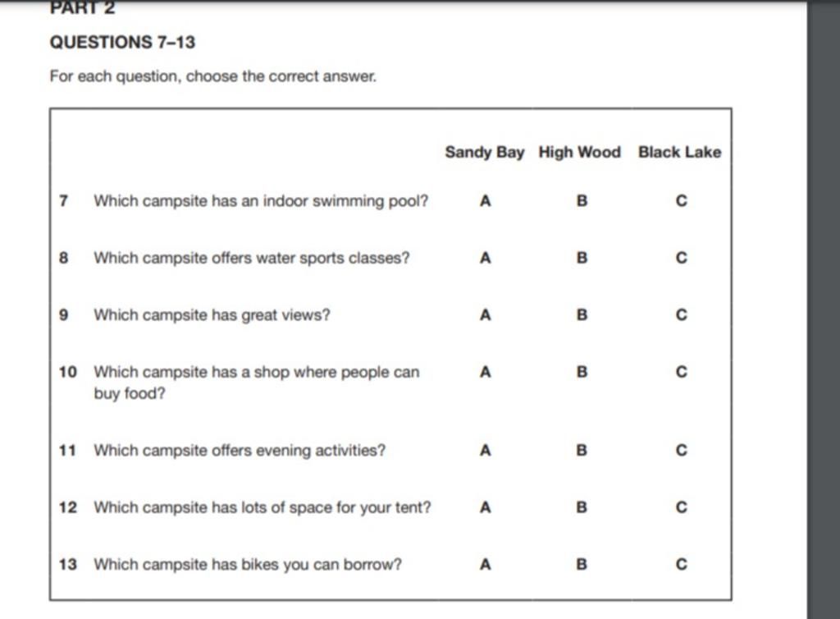Select answer B for question 11

582,450
